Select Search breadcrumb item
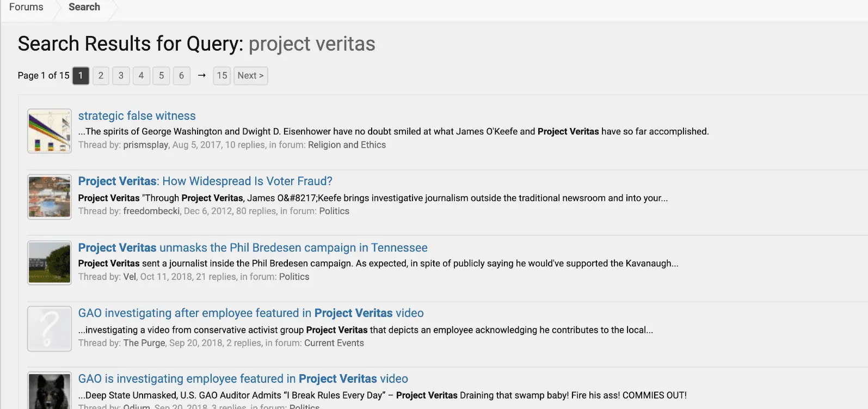 [84, 7]
